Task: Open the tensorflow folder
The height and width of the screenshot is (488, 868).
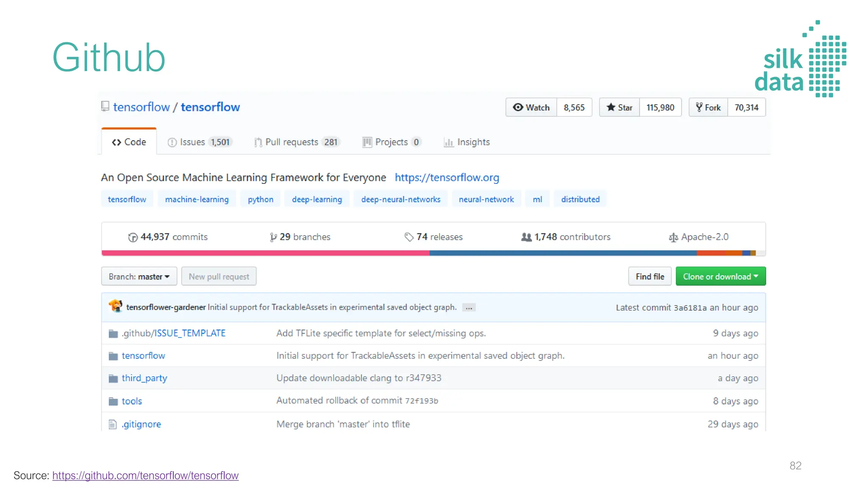Action: 143,355
